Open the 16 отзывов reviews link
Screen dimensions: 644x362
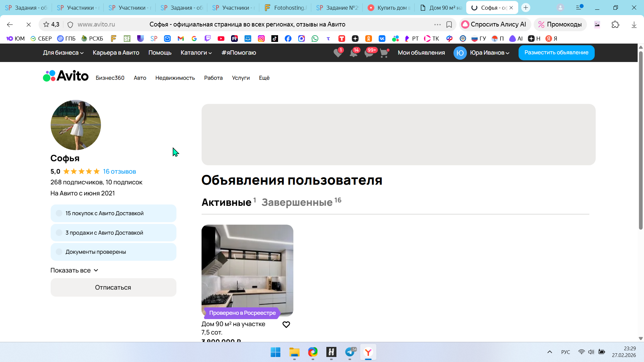[x=119, y=171]
